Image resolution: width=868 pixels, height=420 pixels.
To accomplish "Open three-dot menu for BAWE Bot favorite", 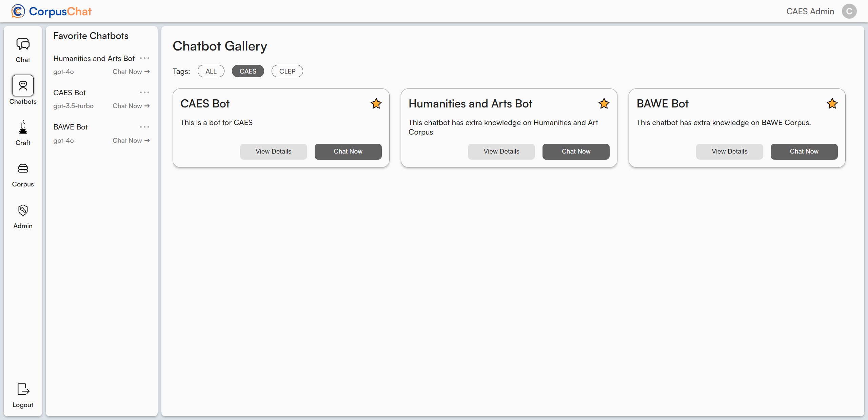I will pyautogui.click(x=144, y=127).
